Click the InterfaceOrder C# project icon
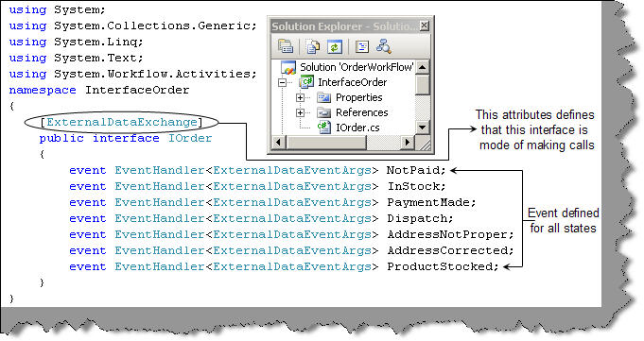The width and height of the screenshot is (644, 341). [x=306, y=82]
